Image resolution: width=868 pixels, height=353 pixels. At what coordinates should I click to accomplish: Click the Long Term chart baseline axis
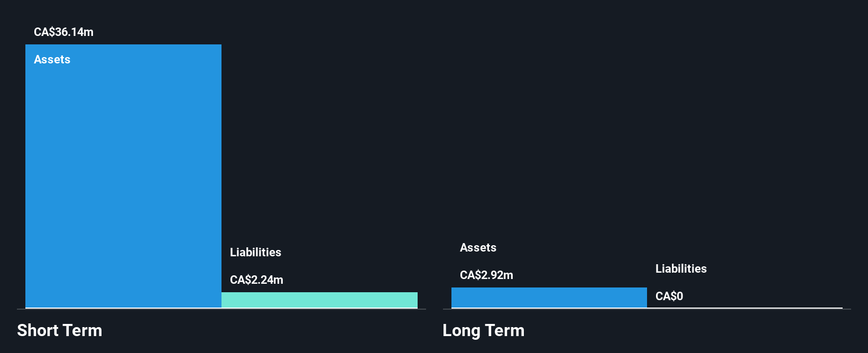click(647, 309)
